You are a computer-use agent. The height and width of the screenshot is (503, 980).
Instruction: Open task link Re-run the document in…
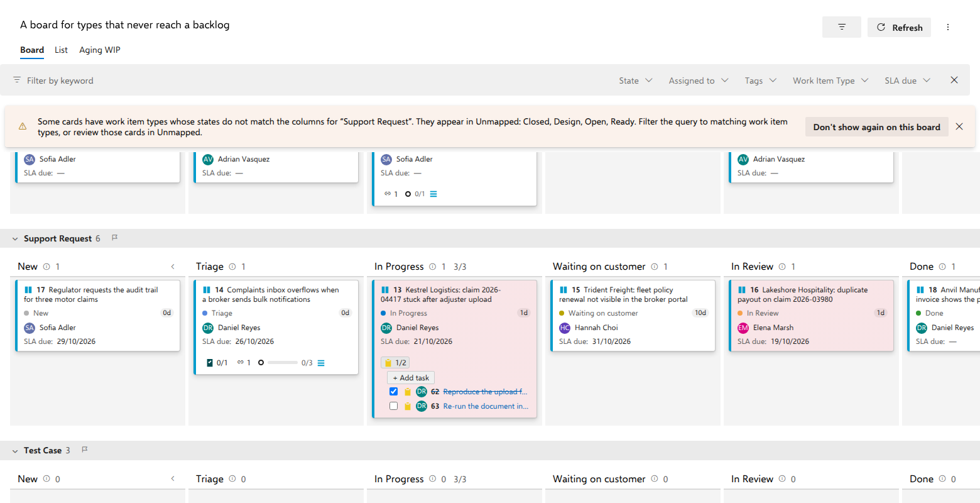click(x=486, y=406)
